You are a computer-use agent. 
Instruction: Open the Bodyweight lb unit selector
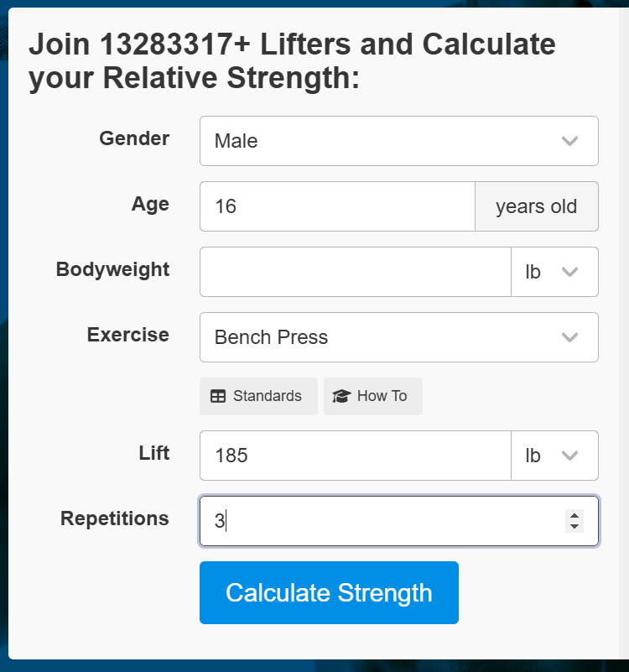coord(554,272)
